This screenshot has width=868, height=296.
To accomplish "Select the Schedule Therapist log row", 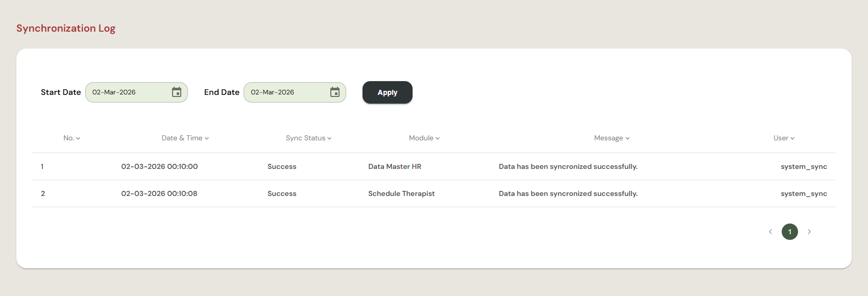I will 434,193.
